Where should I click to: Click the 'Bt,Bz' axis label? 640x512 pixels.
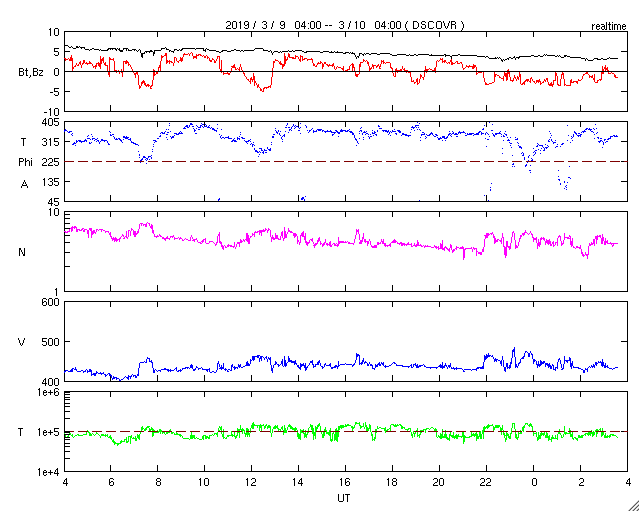31,73
